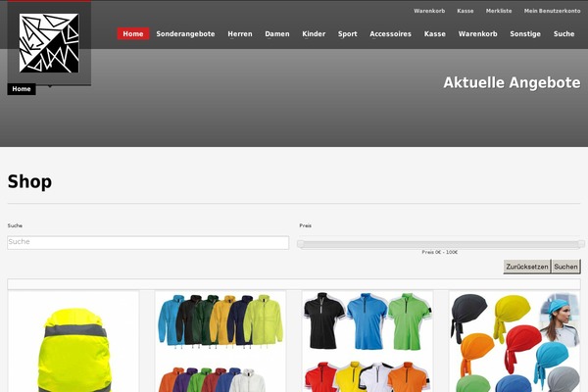Open the Kinder category menu
Screen dimensions: 588x392
click(314, 33)
